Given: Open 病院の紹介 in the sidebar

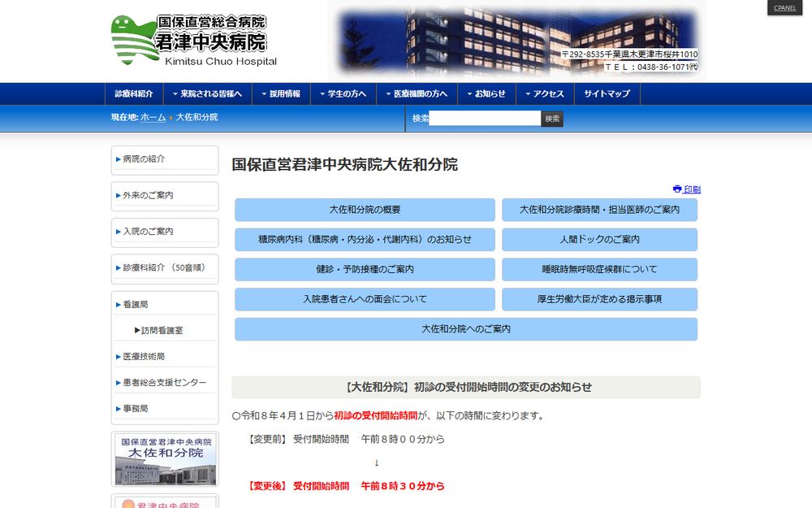Looking at the screenshot, I should [x=165, y=159].
